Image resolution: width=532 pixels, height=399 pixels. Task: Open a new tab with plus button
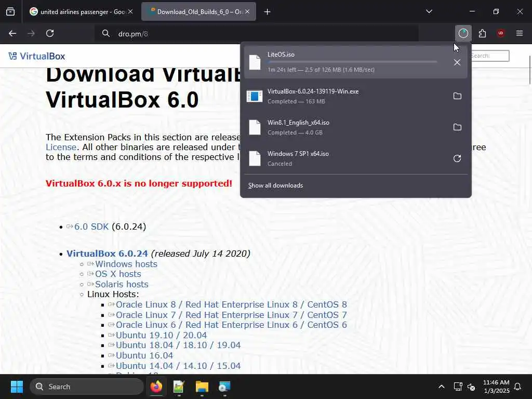268,12
